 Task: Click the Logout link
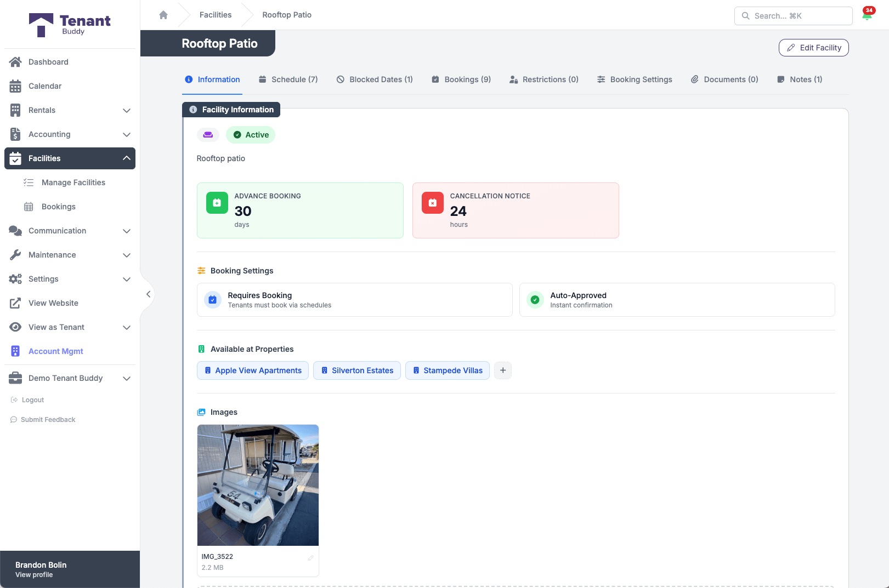pos(33,400)
